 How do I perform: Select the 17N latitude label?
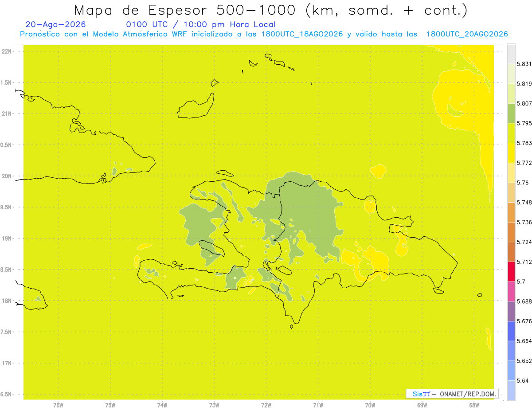7,363
